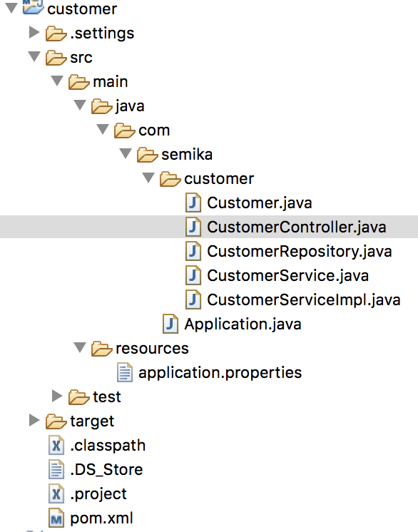The width and height of the screenshot is (418, 532).
Task: Open application.properties file name
Action: click(220, 373)
